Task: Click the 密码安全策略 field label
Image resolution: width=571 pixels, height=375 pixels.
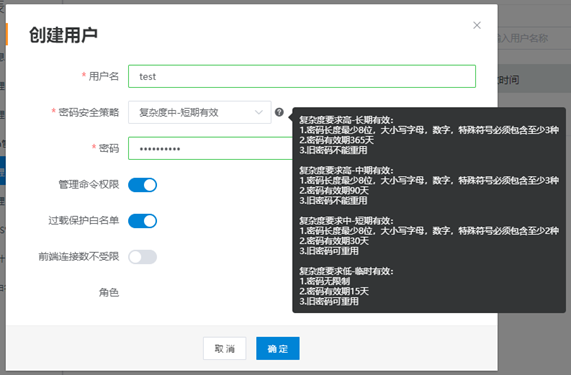Action: coord(88,112)
